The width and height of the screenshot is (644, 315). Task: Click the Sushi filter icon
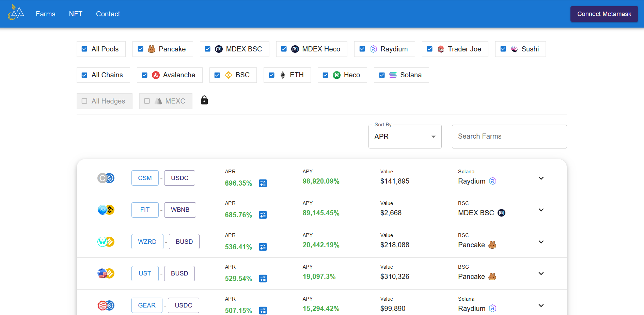point(514,49)
